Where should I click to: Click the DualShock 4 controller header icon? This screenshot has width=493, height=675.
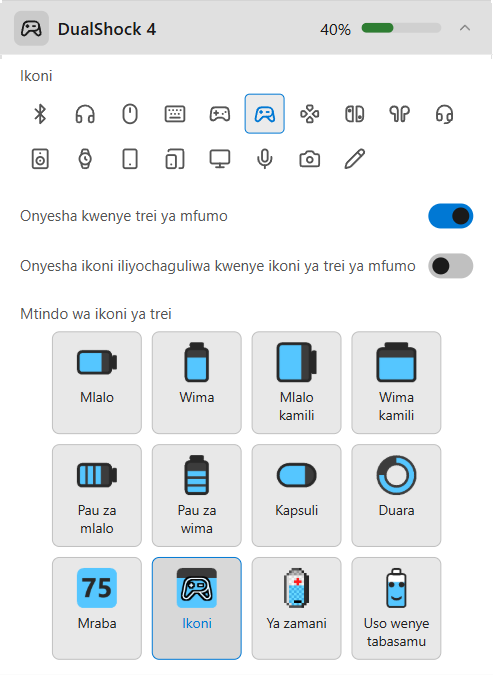coord(31,29)
